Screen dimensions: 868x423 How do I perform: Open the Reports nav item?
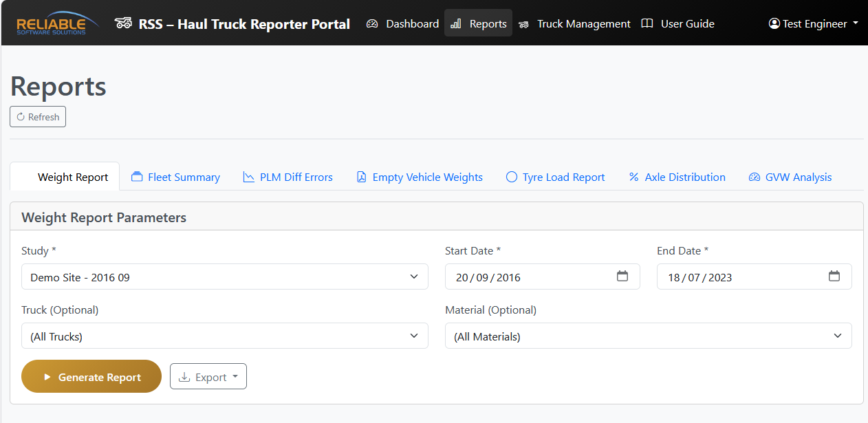478,23
